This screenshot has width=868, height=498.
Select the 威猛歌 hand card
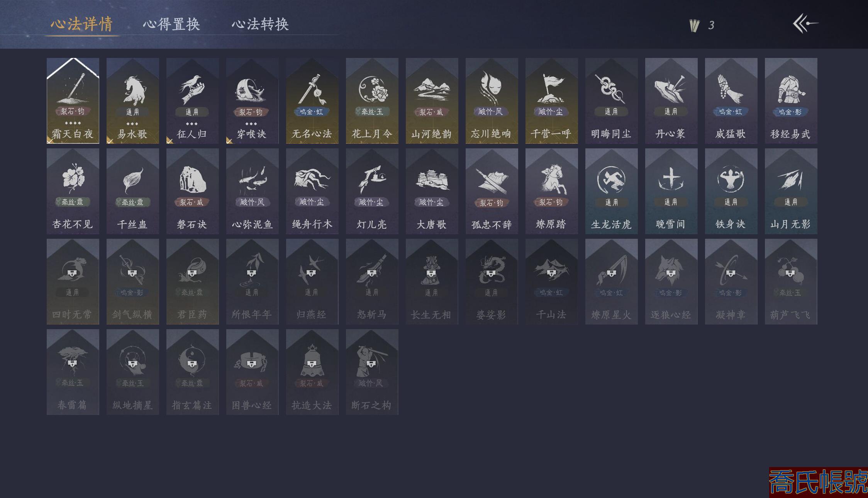[x=731, y=101]
